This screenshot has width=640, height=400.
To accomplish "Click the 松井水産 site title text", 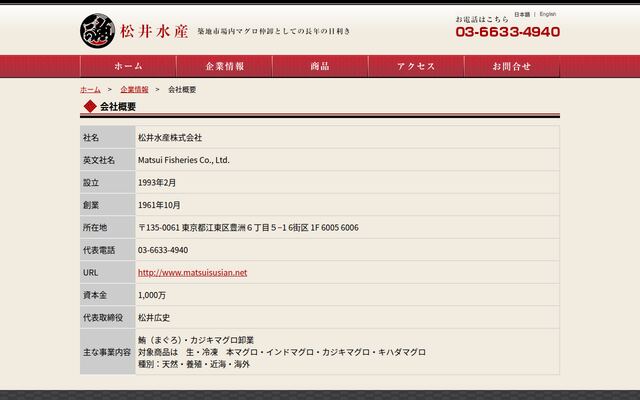I will [x=154, y=31].
